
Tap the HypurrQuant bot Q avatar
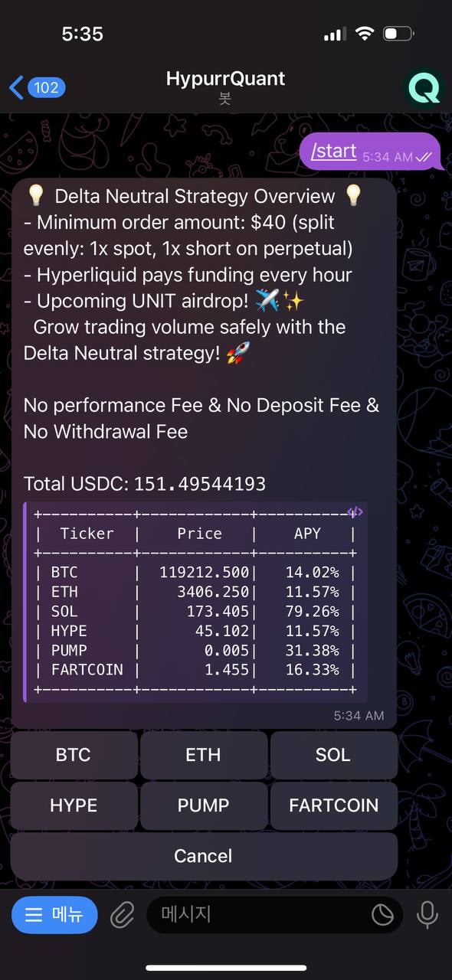423,87
